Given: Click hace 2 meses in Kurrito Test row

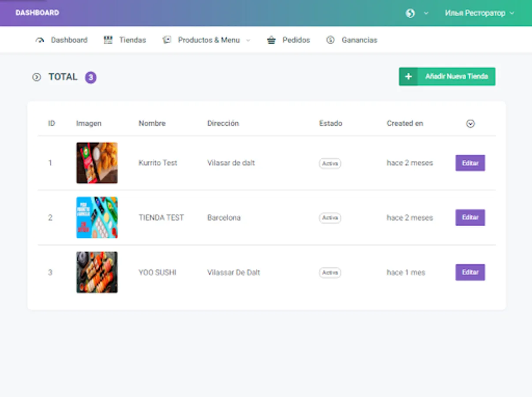Looking at the screenshot, I should [x=410, y=163].
